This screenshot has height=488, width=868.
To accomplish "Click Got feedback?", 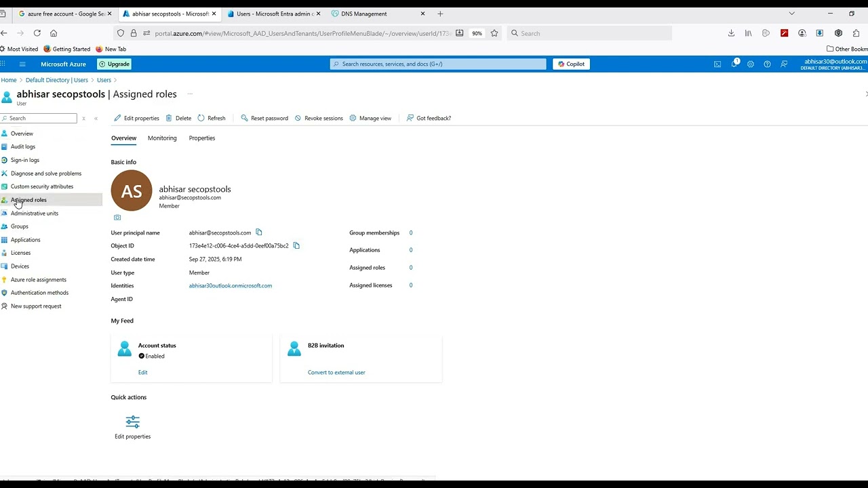I will [x=429, y=118].
